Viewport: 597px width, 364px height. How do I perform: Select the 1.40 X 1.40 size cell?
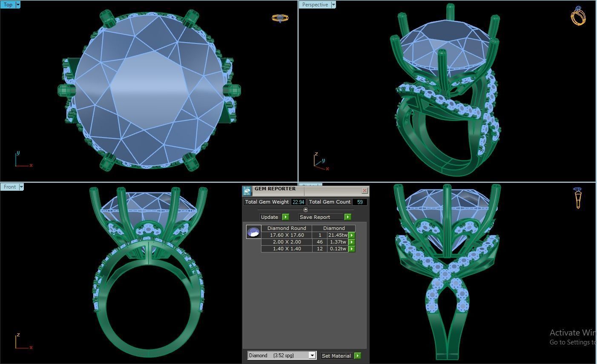click(287, 249)
